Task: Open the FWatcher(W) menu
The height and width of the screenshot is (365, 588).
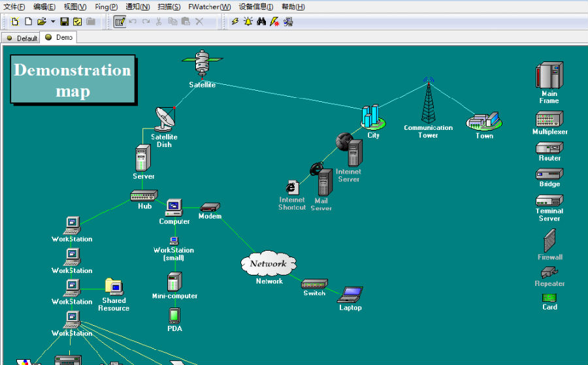Action: 209,7
